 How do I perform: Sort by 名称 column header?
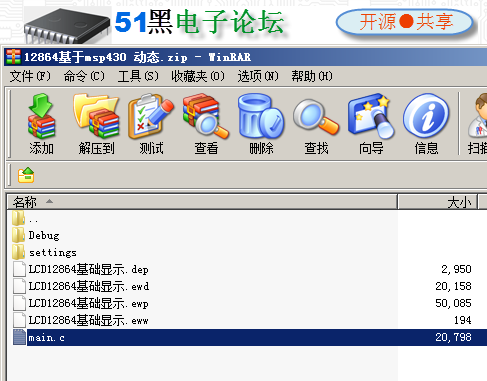202,202
